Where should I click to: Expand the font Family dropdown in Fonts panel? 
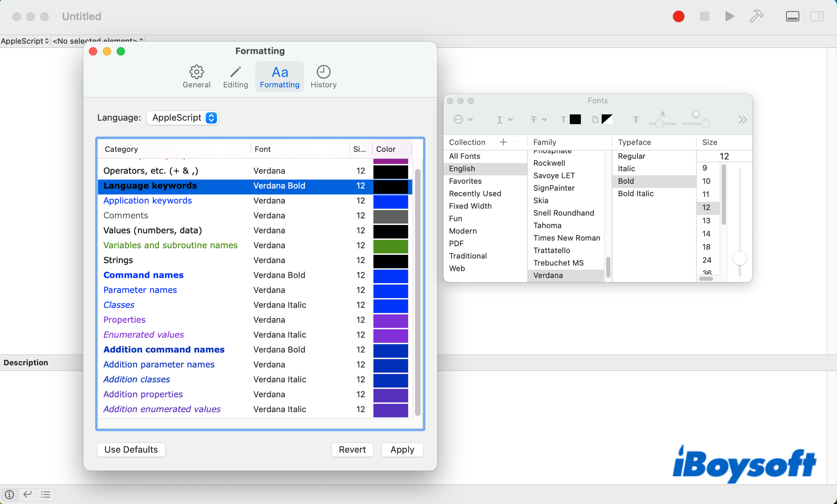click(544, 142)
